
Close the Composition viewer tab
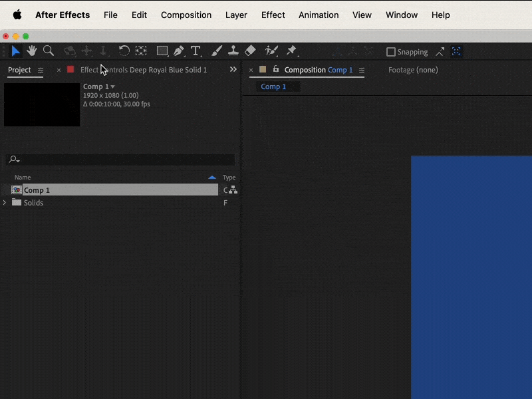pyautogui.click(x=251, y=70)
